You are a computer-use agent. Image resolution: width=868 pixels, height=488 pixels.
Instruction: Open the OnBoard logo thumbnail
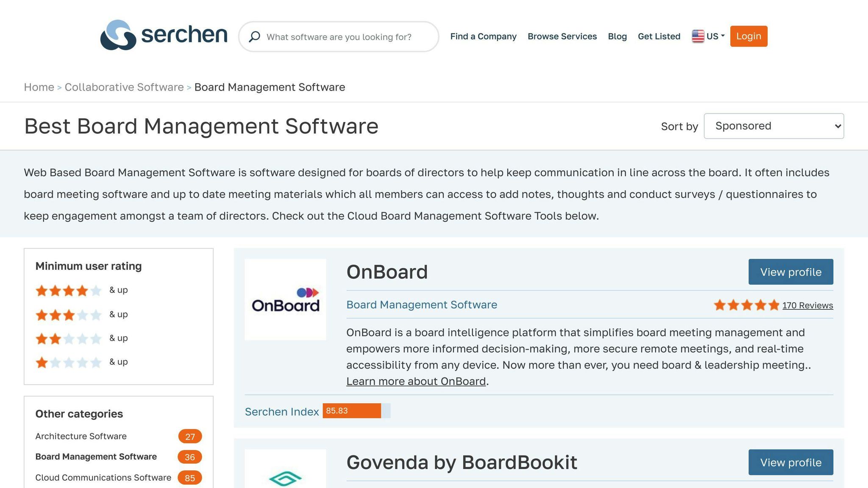(285, 299)
